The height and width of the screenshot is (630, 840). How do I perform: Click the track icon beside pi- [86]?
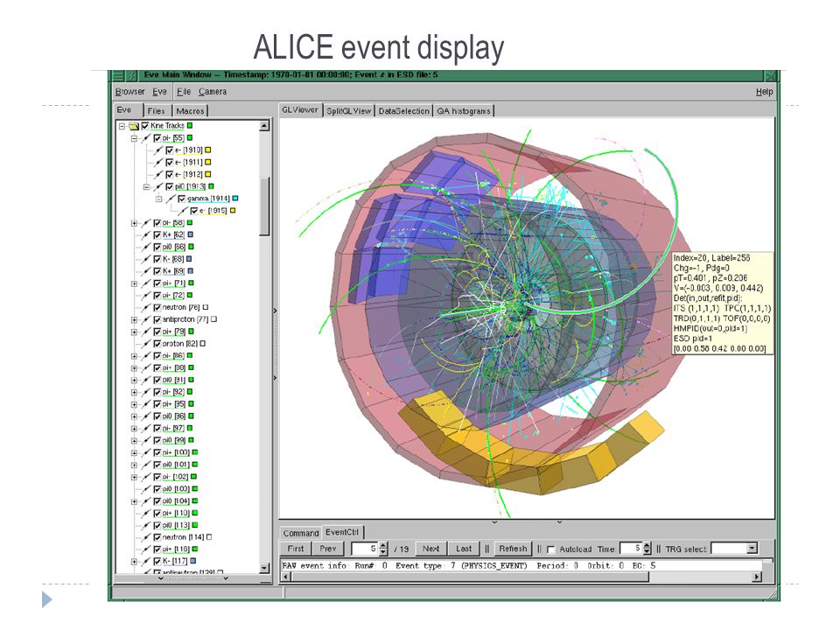pyautogui.click(x=146, y=356)
